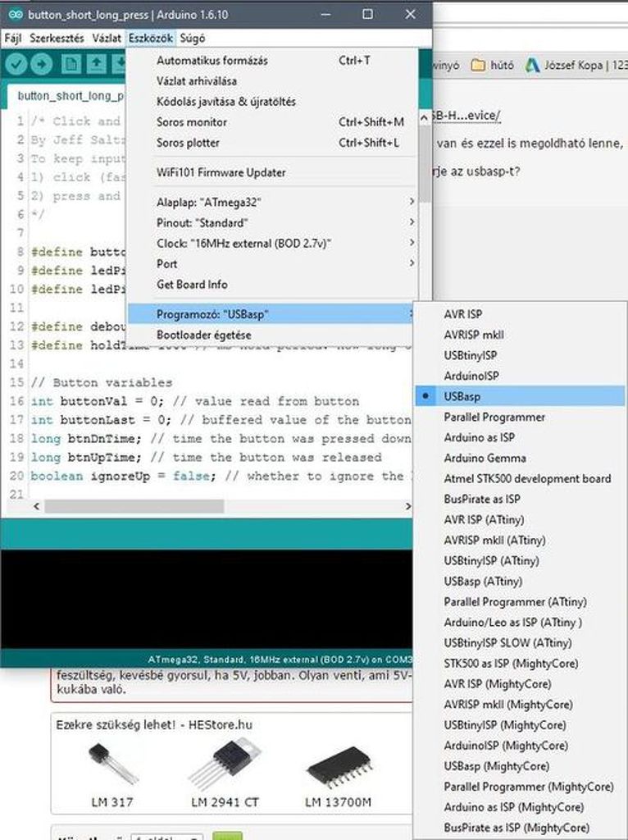Click the Upload arrow toolbar icon
This screenshot has width=628, height=840.
[x=42, y=64]
